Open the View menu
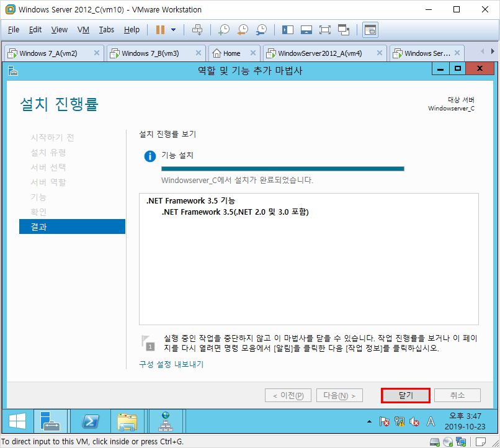Screen dimensions: 500x448 pos(60,30)
